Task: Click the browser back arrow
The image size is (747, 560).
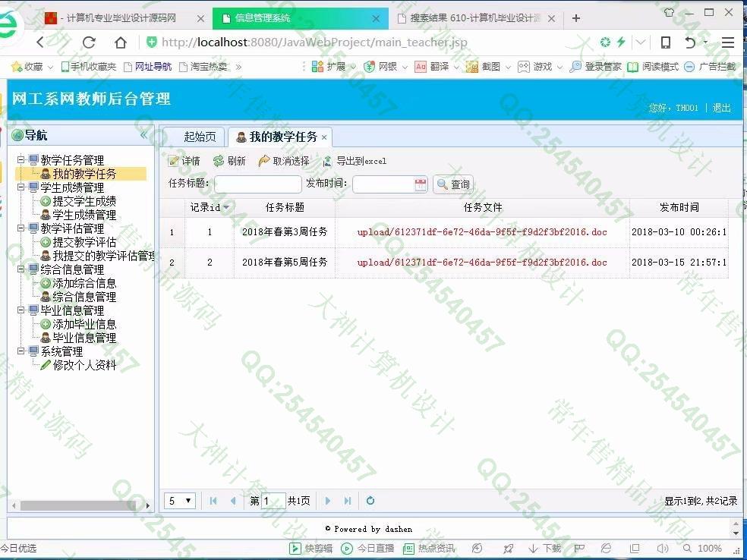Action: pos(40,42)
